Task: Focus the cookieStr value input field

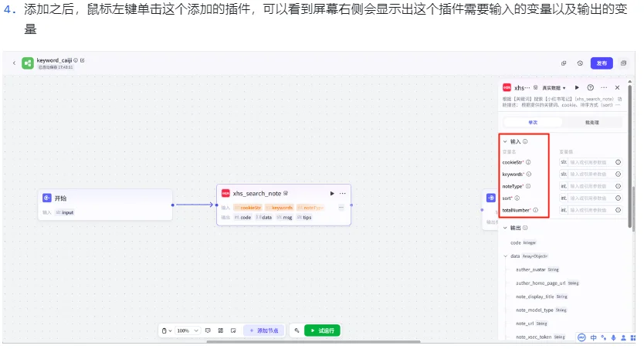Action: click(590, 162)
